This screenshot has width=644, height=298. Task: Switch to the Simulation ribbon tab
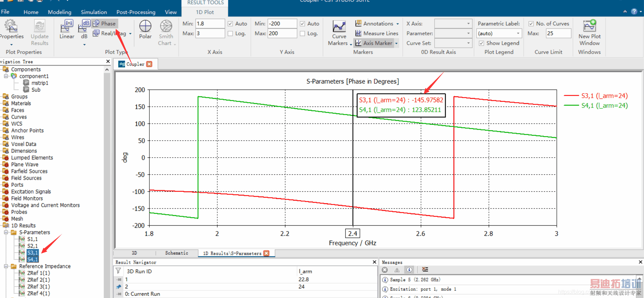(94, 12)
